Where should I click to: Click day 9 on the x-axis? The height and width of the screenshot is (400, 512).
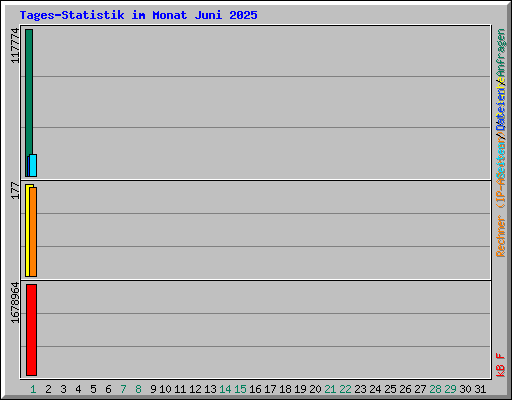tap(153, 389)
